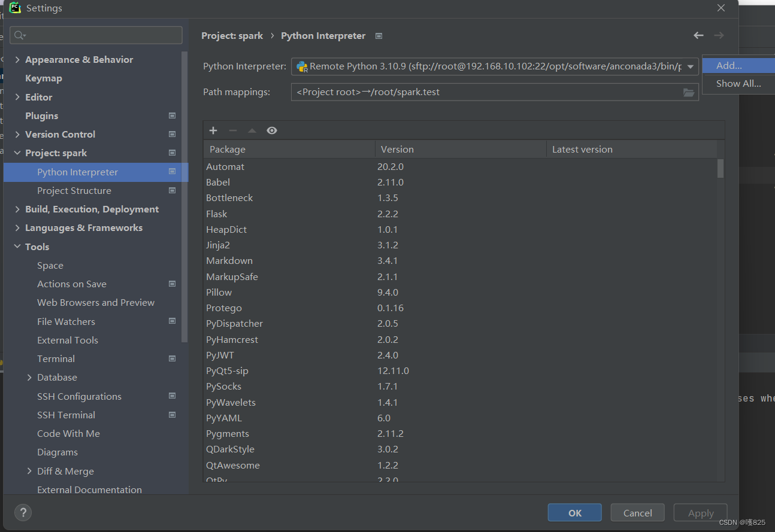This screenshot has height=532, width=775.
Task: Select the Flask package row
Action: coord(460,214)
